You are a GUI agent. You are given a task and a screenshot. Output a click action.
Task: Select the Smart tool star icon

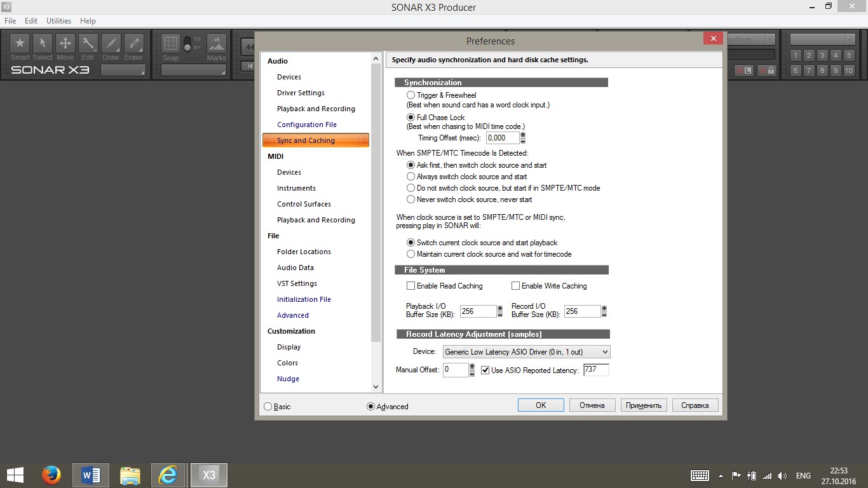click(20, 43)
